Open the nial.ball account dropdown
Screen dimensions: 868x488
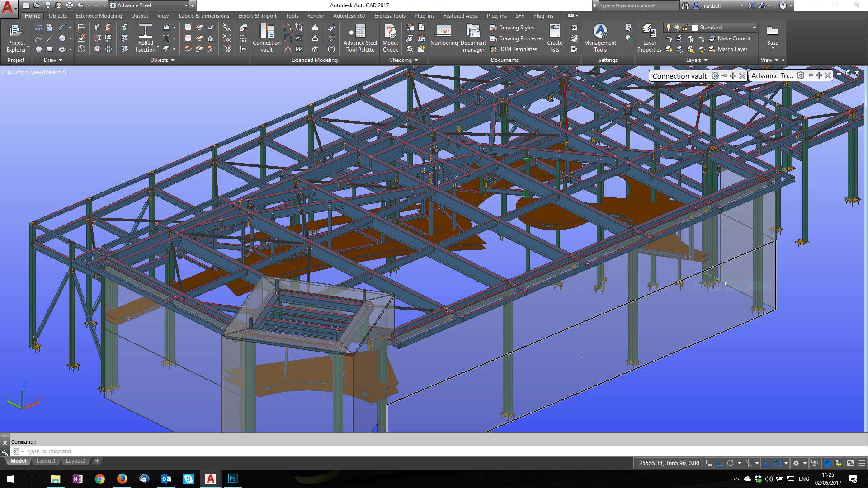(741, 5)
